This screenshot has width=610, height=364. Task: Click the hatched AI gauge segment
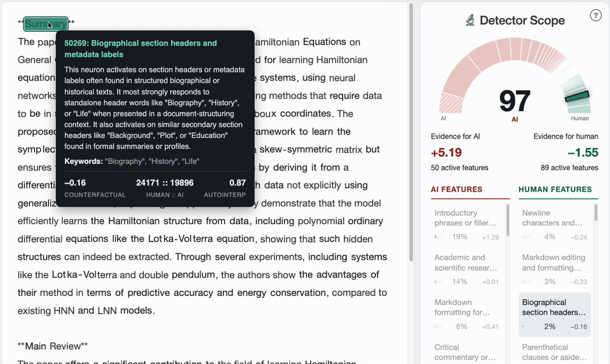452,103
